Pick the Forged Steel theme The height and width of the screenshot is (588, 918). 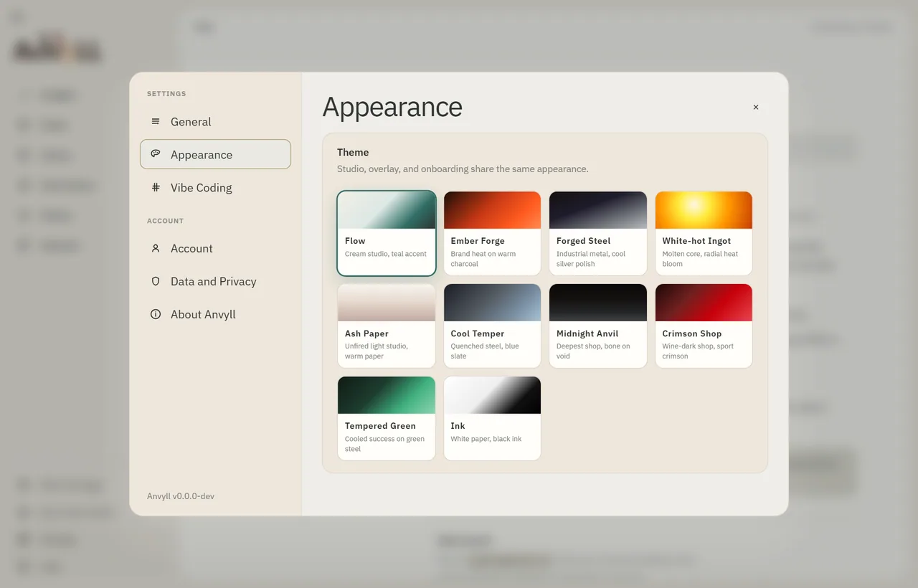(x=598, y=233)
